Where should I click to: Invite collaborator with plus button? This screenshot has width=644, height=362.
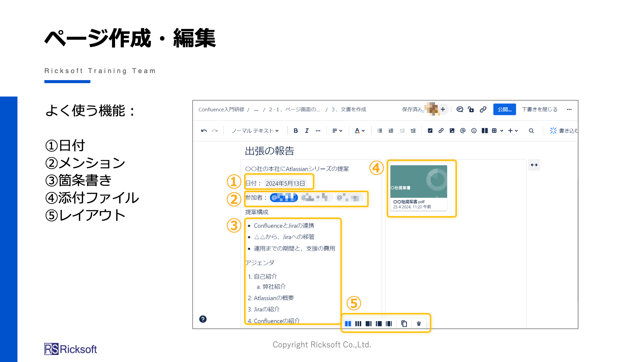443,109
